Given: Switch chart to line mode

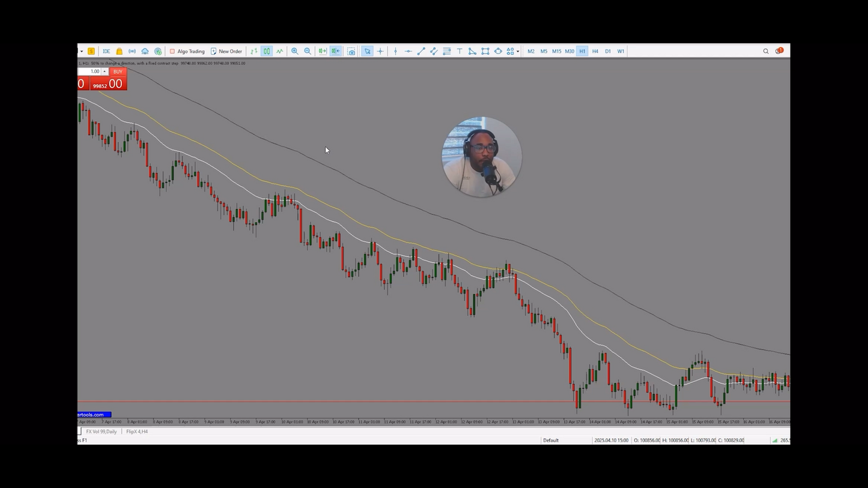Looking at the screenshot, I should 279,51.
